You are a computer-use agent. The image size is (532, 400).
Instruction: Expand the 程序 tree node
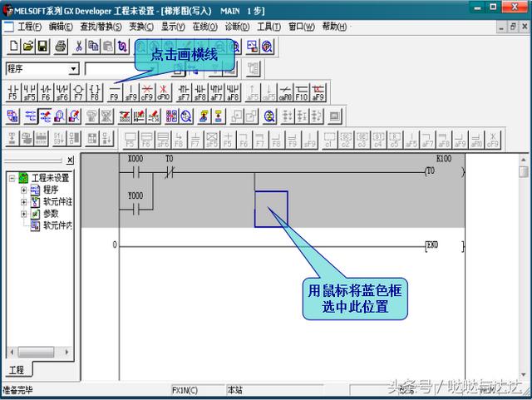[24, 190]
